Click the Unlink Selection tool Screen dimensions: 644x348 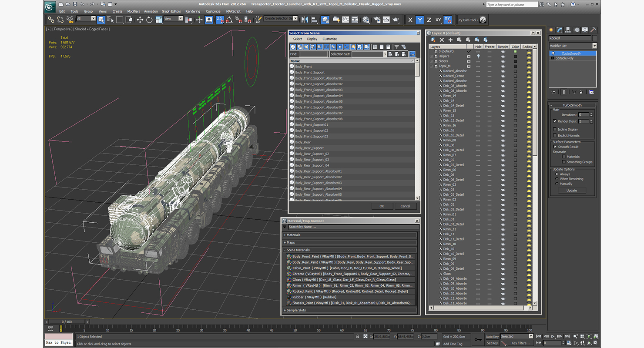pyautogui.click(x=60, y=20)
